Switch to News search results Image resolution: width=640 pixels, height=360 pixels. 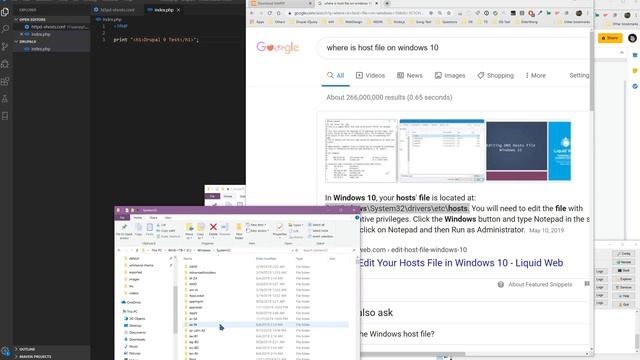coord(410,76)
